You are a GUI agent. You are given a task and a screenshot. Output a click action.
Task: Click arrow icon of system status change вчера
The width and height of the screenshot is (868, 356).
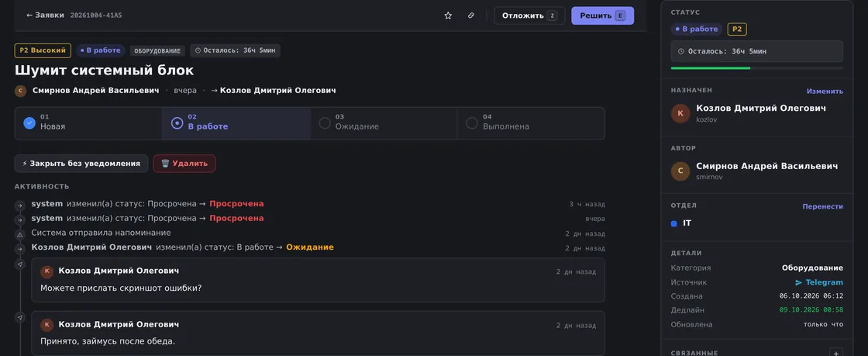point(20,219)
